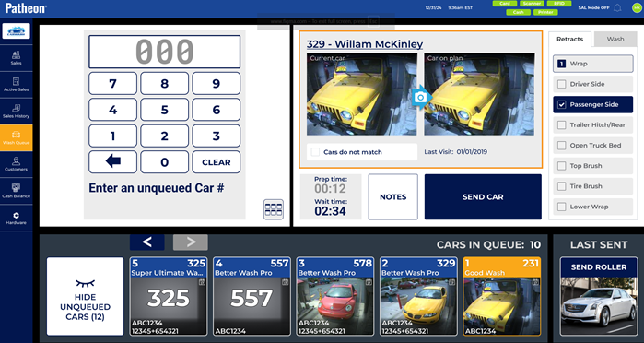Open the Active Sales sidebar icon
The image size is (644, 343).
pyautogui.click(x=16, y=84)
